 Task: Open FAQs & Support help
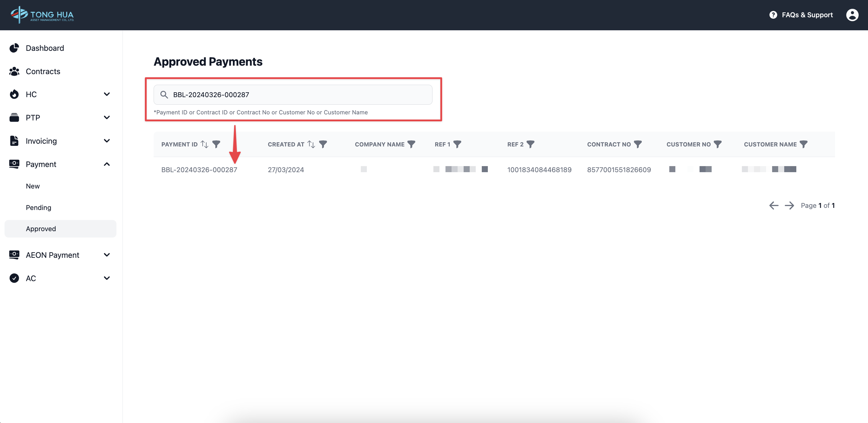801,15
